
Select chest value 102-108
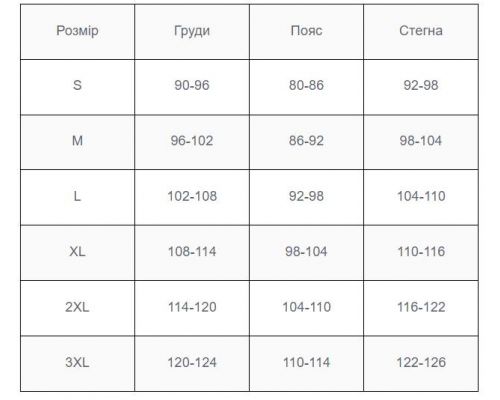192,196
